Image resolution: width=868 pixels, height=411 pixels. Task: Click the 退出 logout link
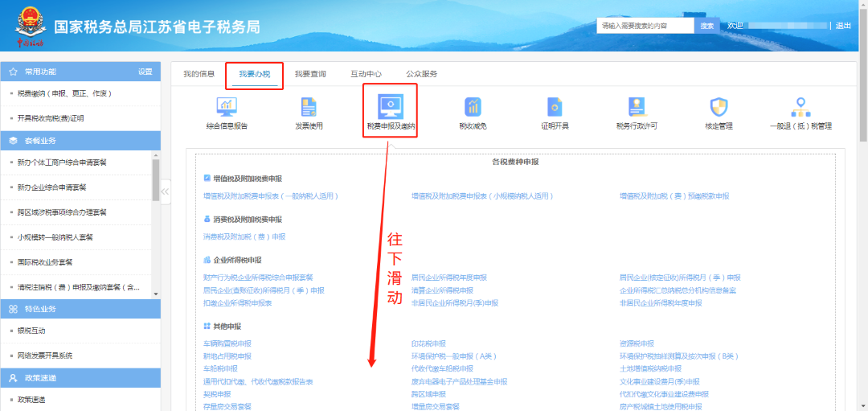coord(843,26)
